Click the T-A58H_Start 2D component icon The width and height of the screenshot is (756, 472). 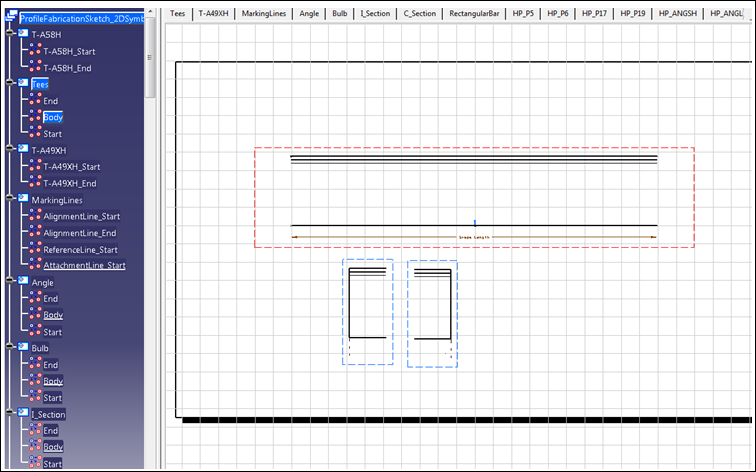[x=35, y=51]
